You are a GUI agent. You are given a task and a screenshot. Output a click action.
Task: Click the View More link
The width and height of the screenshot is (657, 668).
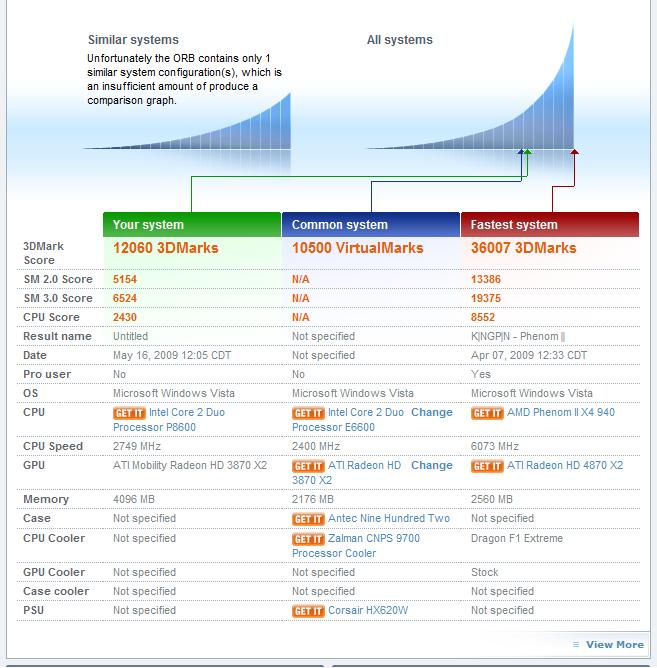[x=614, y=645]
